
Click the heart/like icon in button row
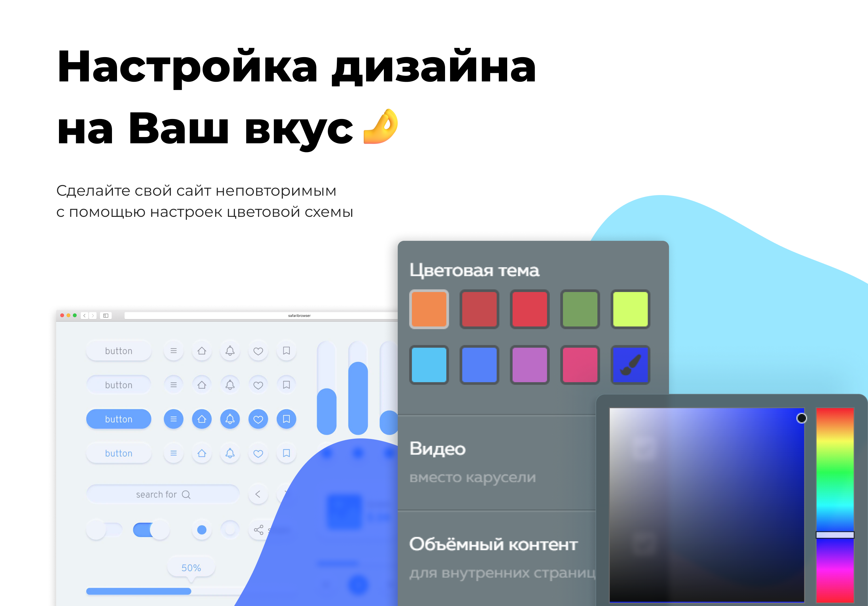pyautogui.click(x=258, y=348)
